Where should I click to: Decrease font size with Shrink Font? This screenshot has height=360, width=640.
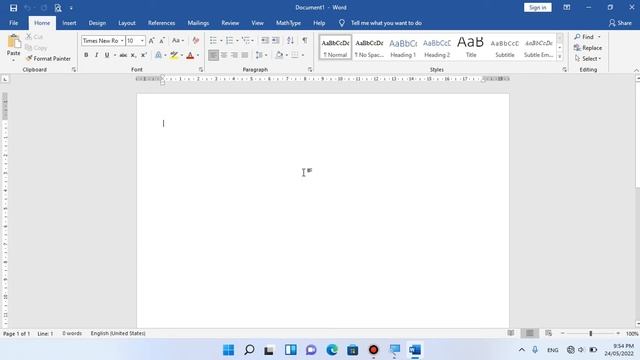pos(162,41)
